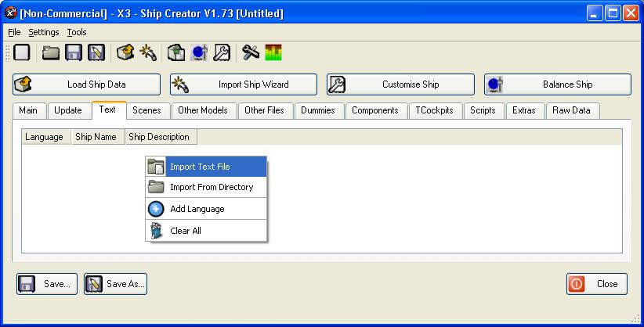
Task: Switch to the Dummies tab
Action: 318,110
